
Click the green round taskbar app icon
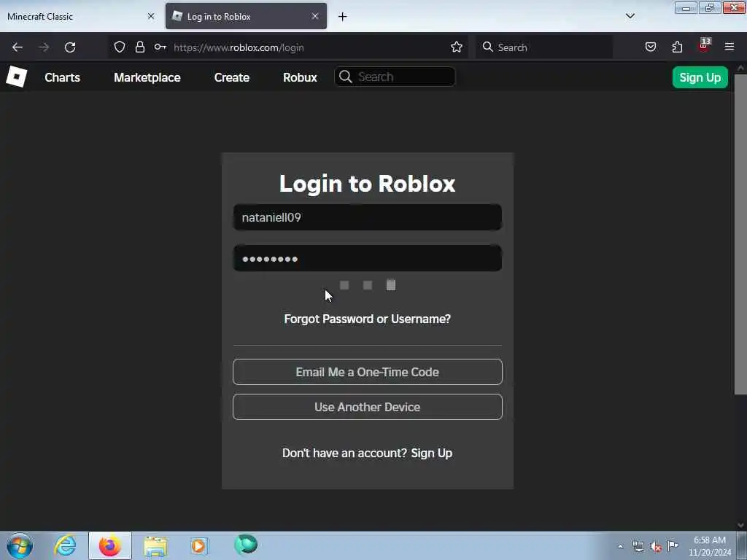[246, 544]
